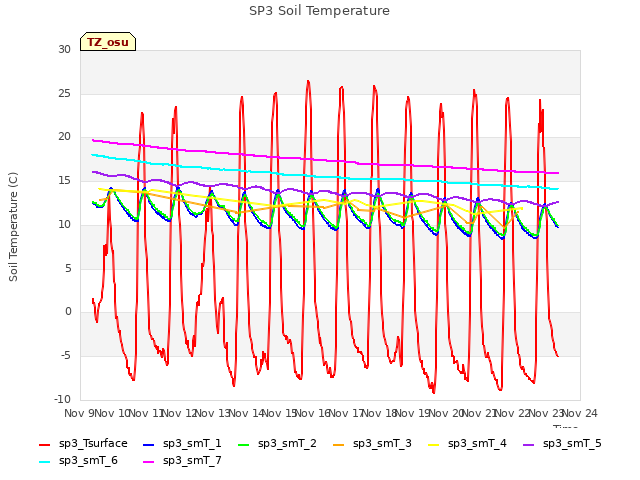The width and height of the screenshot is (640, 480).
Task: Click green sp3_smT_2 legend color marker
Action: coord(244,444)
